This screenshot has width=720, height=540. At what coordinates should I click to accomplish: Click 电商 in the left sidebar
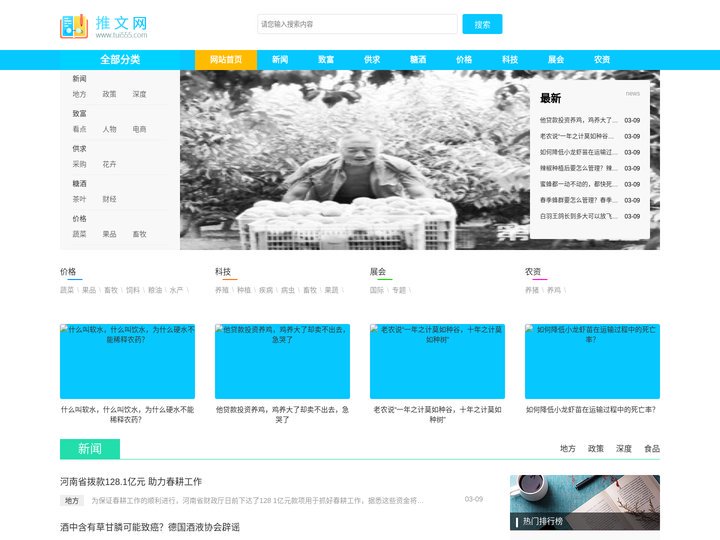point(140,129)
